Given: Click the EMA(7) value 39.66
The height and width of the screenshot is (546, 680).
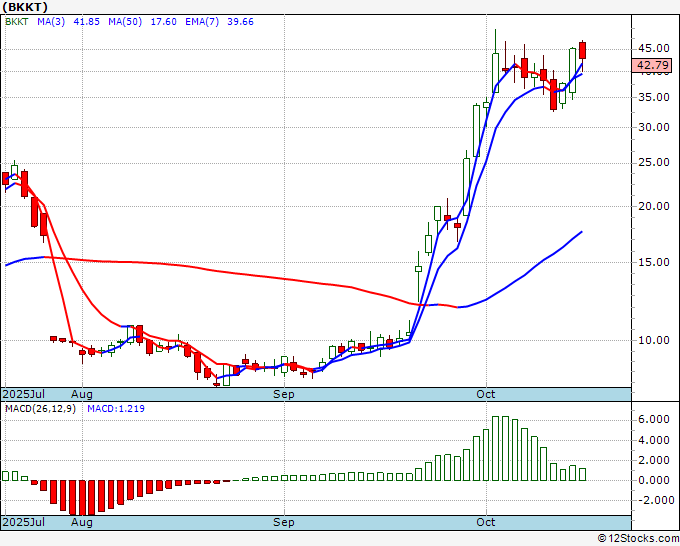Looking at the screenshot, I should [240, 22].
